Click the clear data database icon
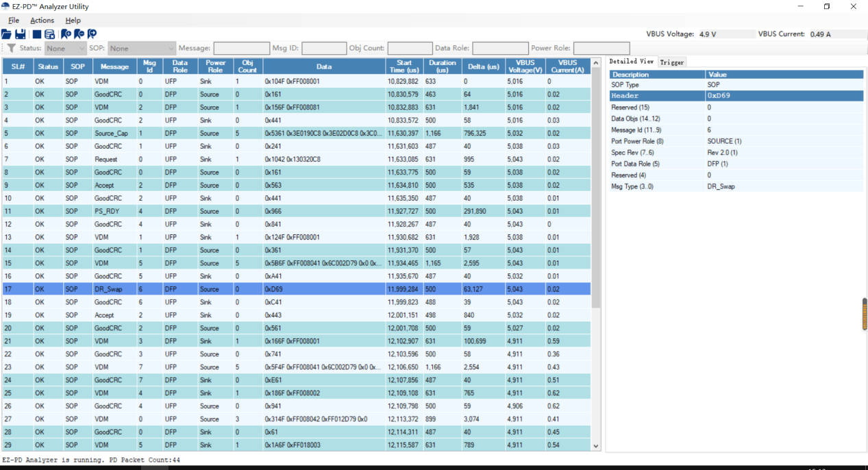868x470 pixels. coord(49,34)
